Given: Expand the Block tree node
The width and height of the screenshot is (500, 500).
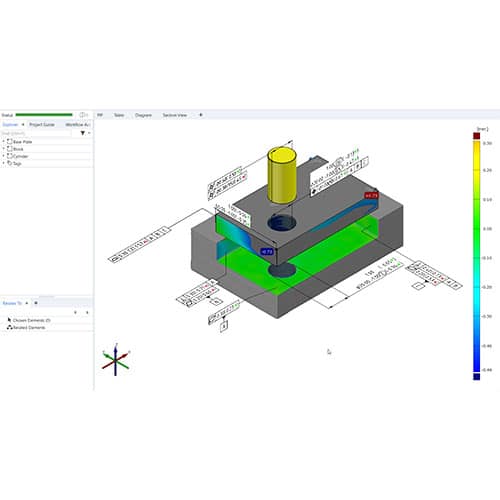Looking at the screenshot, I should click(x=4, y=149).
